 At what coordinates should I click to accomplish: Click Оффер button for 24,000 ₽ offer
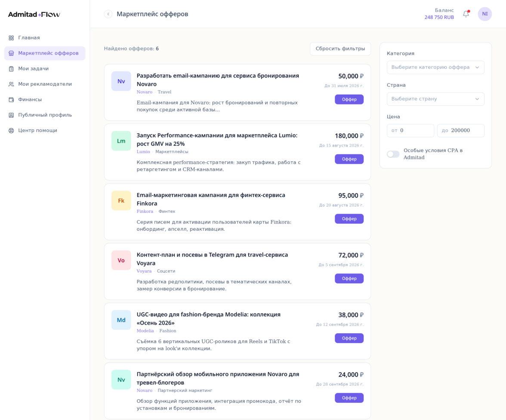pyautogui.click(x=349, y=398)
